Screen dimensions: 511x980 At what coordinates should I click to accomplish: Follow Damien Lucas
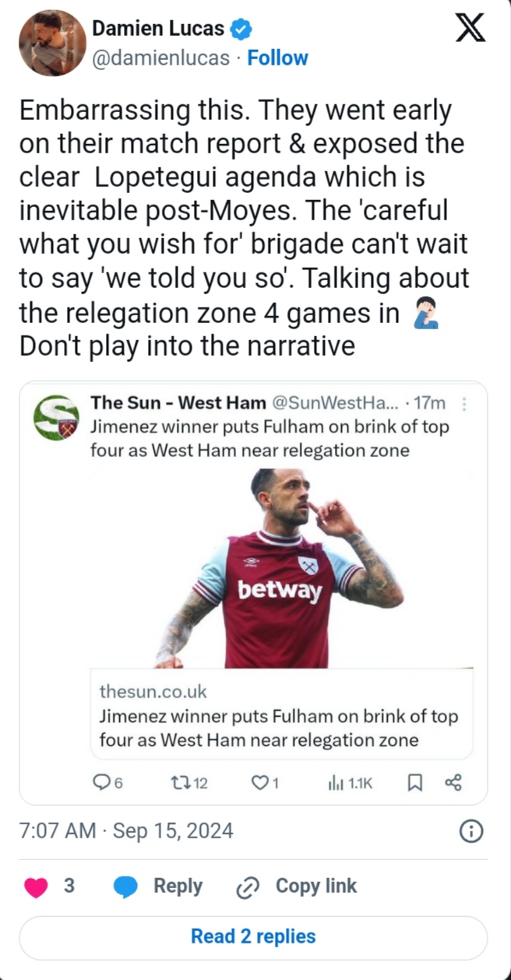pos(277,58)
